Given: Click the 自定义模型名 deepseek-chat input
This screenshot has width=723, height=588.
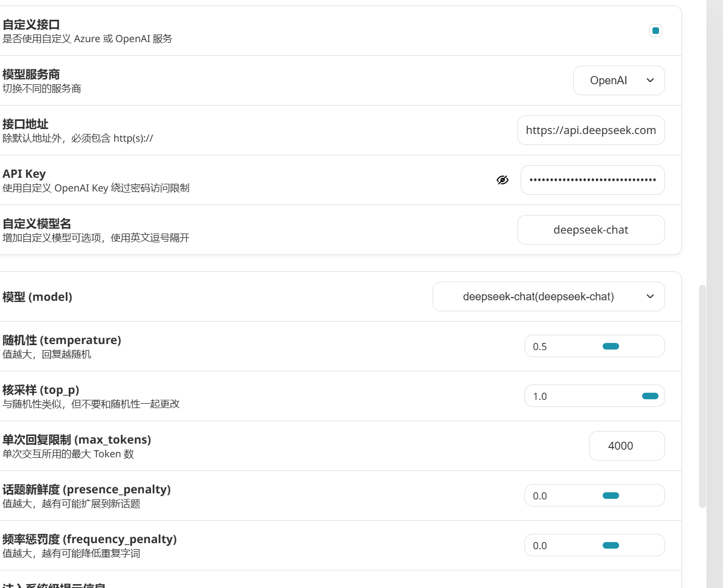Looking at the screenshot, I should (x=591, y=230).
